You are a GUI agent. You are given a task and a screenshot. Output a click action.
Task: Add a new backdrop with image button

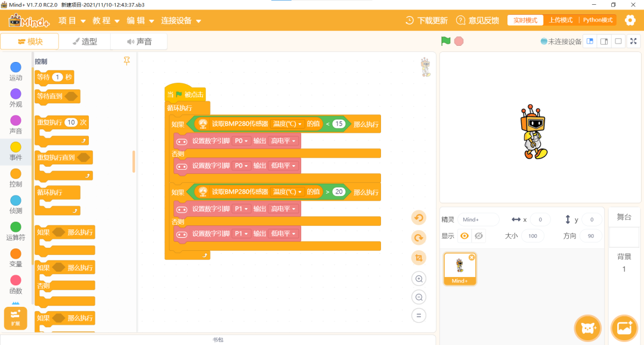tap(624, 328)
